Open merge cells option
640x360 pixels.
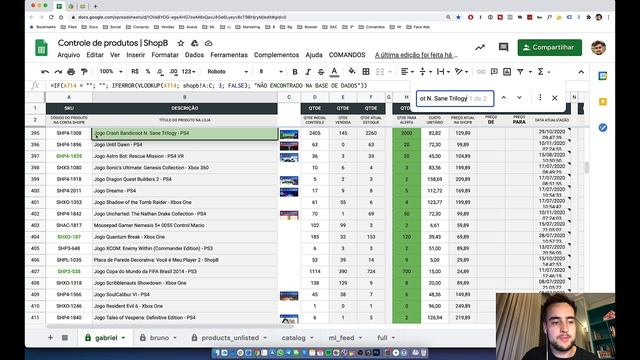coord(380,72)
